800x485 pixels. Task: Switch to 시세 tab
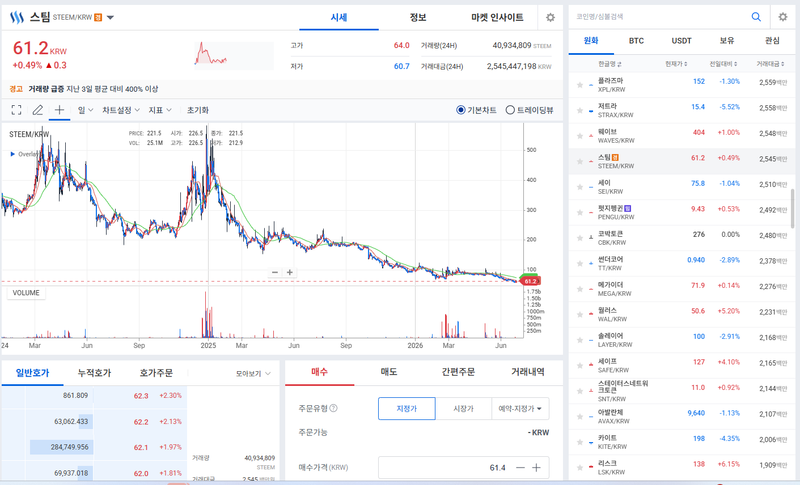339,17
